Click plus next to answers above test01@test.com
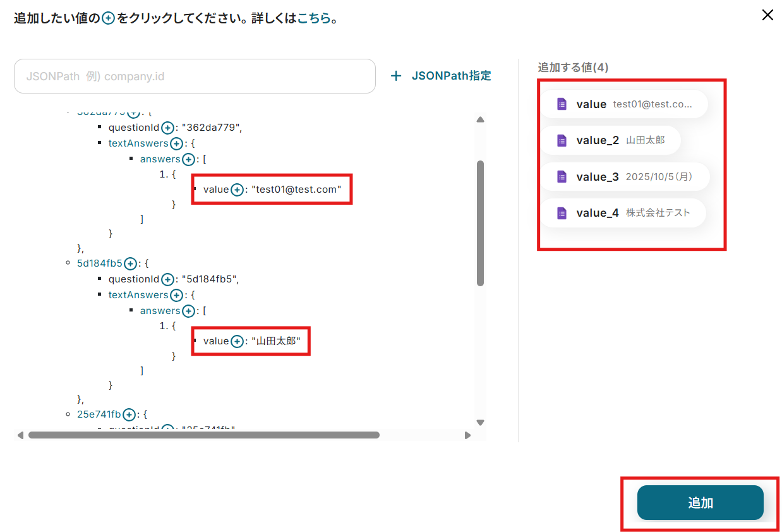This screenshot has width=782, height=532. pos(188,159)
